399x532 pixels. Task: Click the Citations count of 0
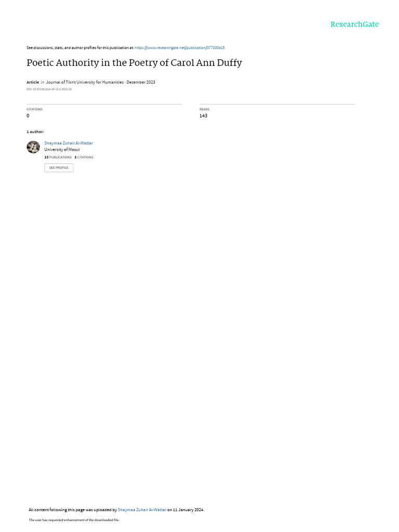(28, 116)
